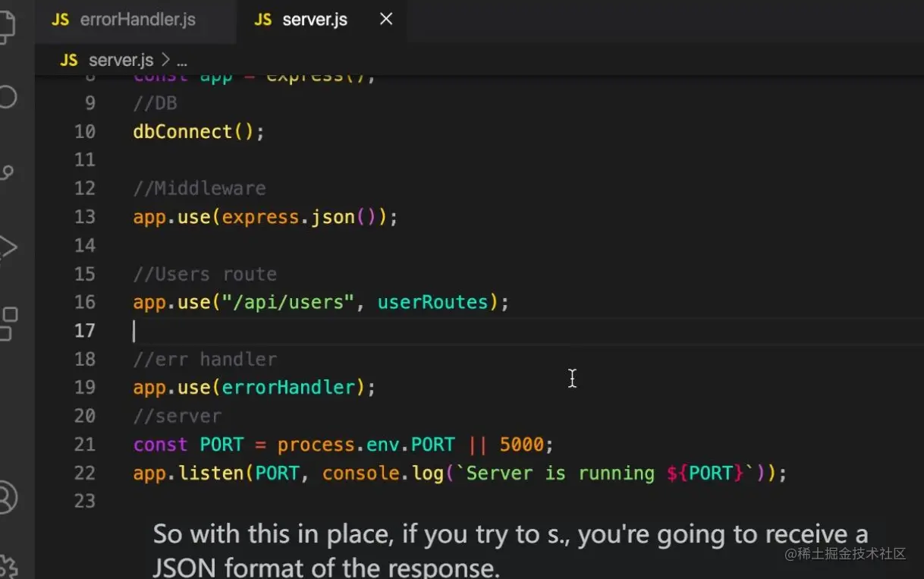
Task: Open the Accounts menu in activity bar
Action: (x=6, y=497)
